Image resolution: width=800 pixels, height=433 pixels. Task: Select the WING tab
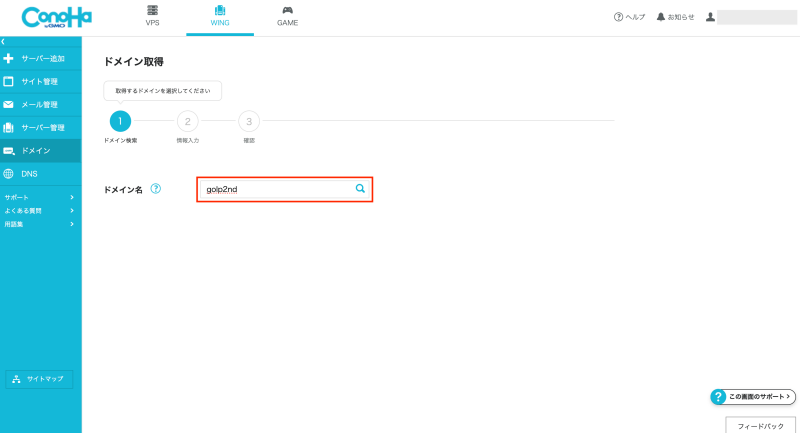tap(220, 16)
